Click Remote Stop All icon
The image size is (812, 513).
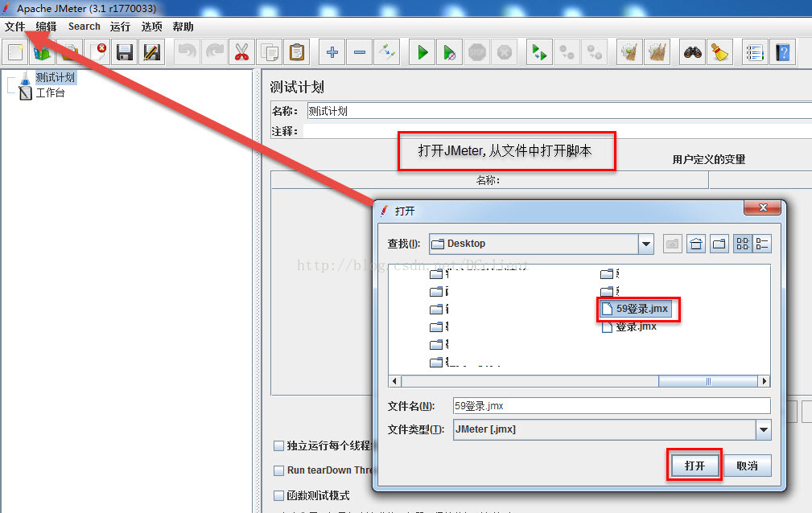567,52
